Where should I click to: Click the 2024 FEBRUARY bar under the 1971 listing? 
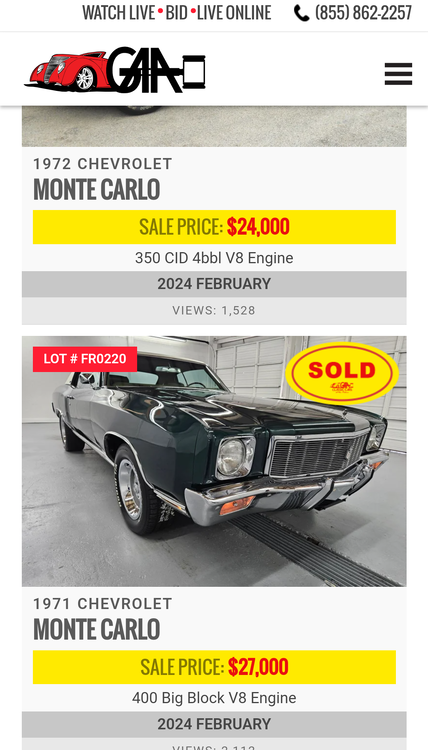click(214, 724)
